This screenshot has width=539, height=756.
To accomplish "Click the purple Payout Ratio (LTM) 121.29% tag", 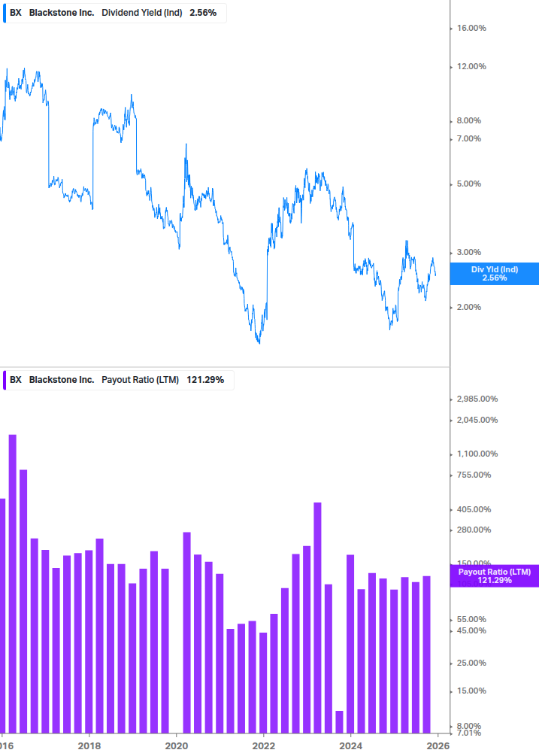I will coord(494,575).
